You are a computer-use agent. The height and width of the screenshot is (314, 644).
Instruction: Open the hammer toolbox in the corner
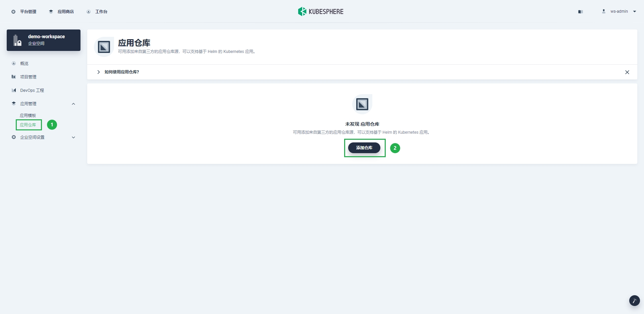[634, 301]
